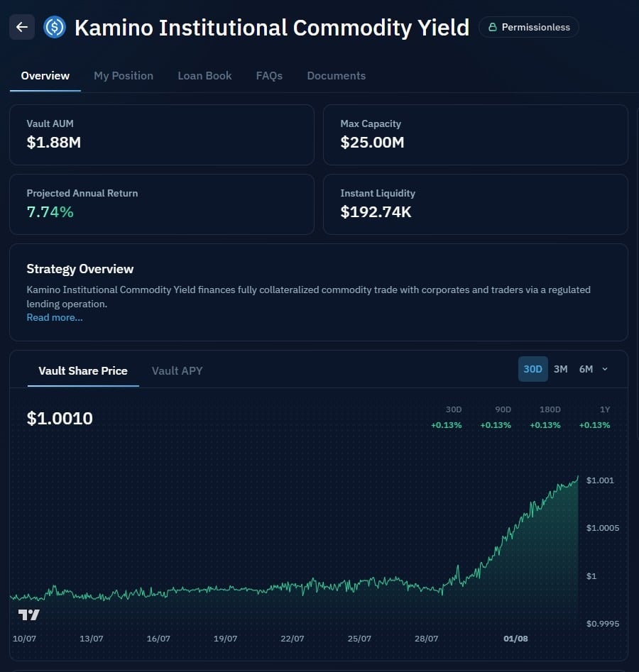Open the Loan Book tab

tap(204, 76)
